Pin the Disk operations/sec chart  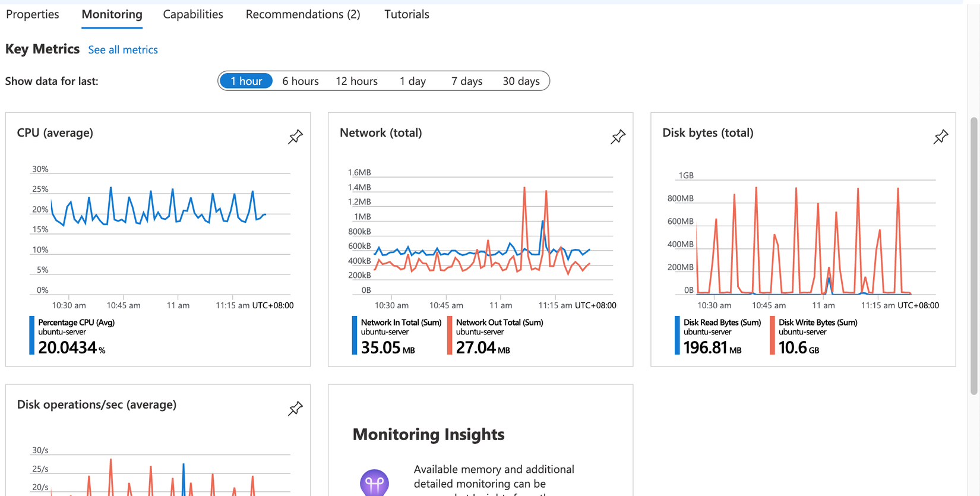(295, 409)
